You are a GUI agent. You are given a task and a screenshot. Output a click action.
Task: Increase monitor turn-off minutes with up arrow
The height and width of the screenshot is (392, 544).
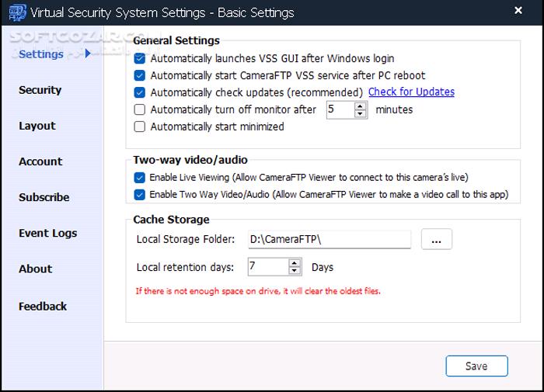(x=361, y=106)
